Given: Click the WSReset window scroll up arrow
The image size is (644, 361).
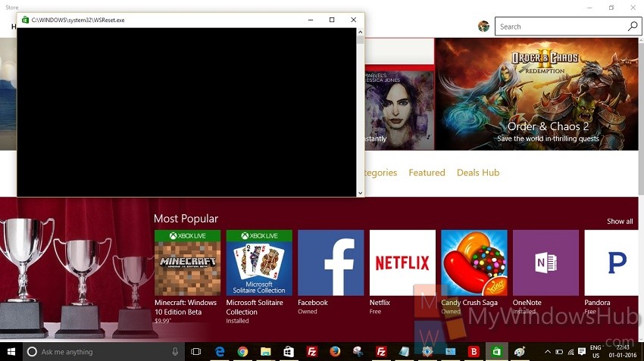Looking at the screenshot, I should tap(360, 32).
